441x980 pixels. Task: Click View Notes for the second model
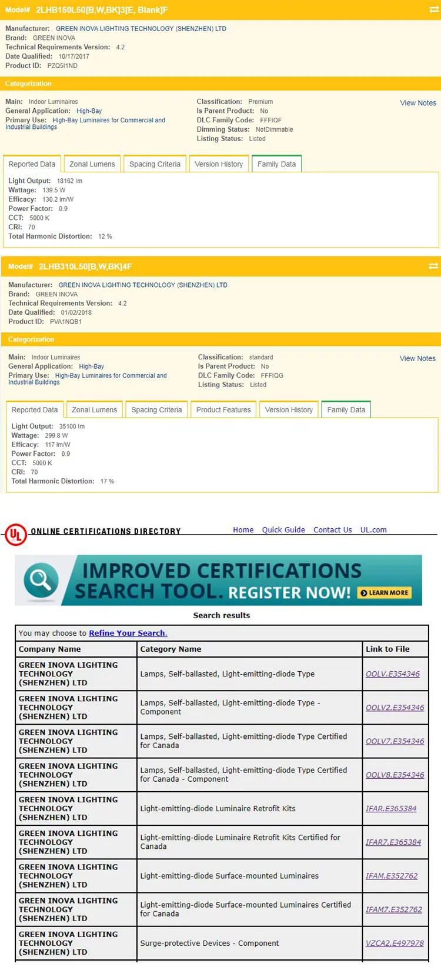click(417, 358)
